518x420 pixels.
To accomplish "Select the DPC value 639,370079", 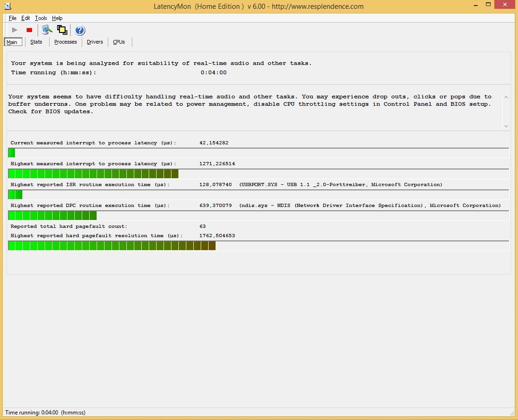I will 216,205.
